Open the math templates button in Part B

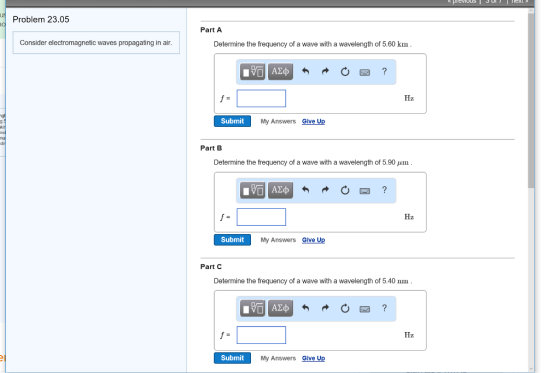point(252,190)
